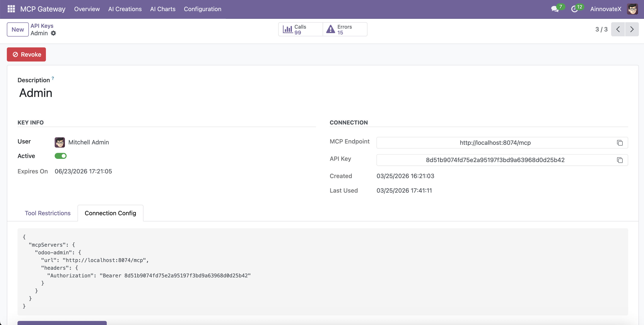
Task: Open the Errors stat with warning icon
Action: [345, 29]
